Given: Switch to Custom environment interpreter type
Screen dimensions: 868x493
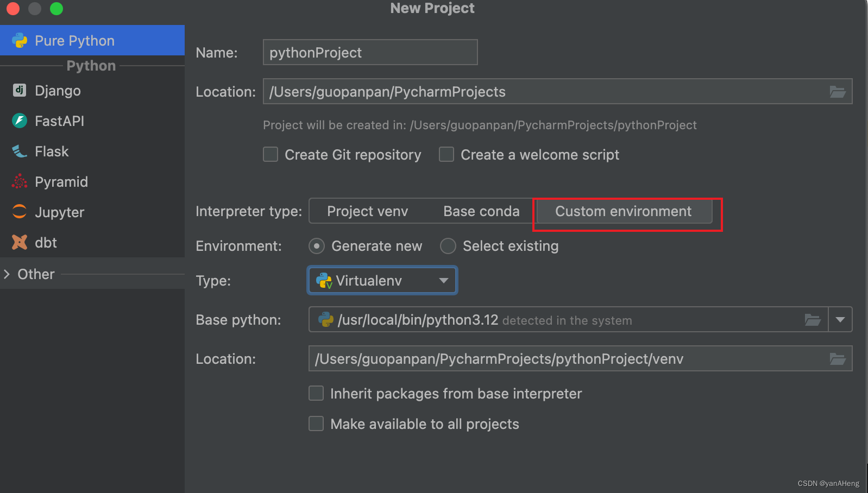Looking at the screenshot, I should click(x=624, y=211).
